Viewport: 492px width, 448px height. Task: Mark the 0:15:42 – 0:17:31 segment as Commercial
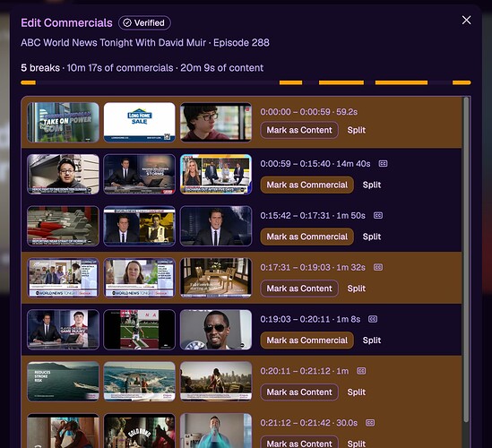point(306,237)
